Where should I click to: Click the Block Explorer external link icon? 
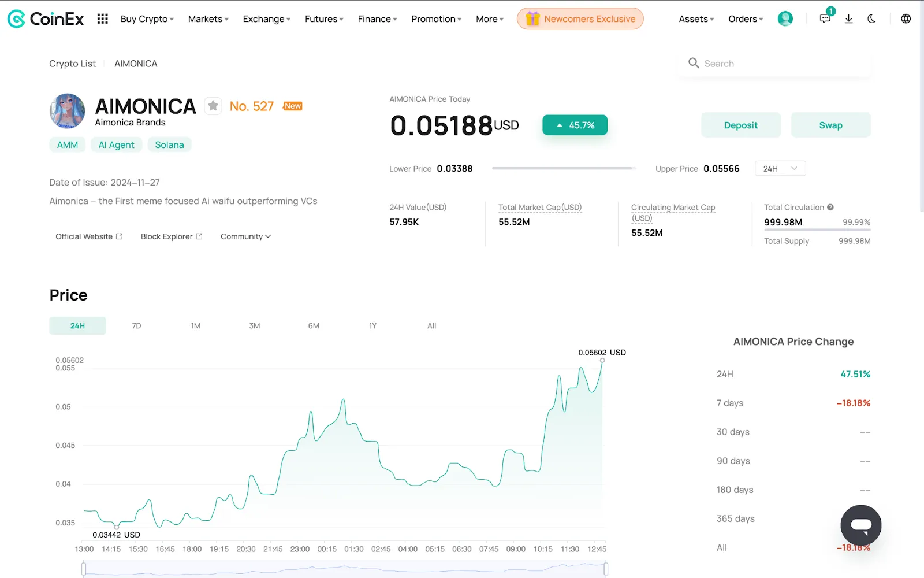199,236
